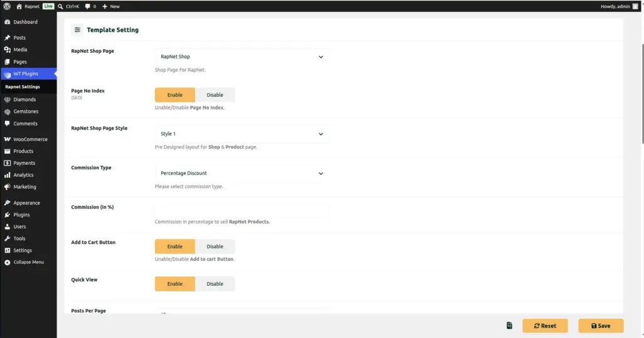Disable Quick View
This screenshot has height=338, width=644.
click(x=215, y=284)
